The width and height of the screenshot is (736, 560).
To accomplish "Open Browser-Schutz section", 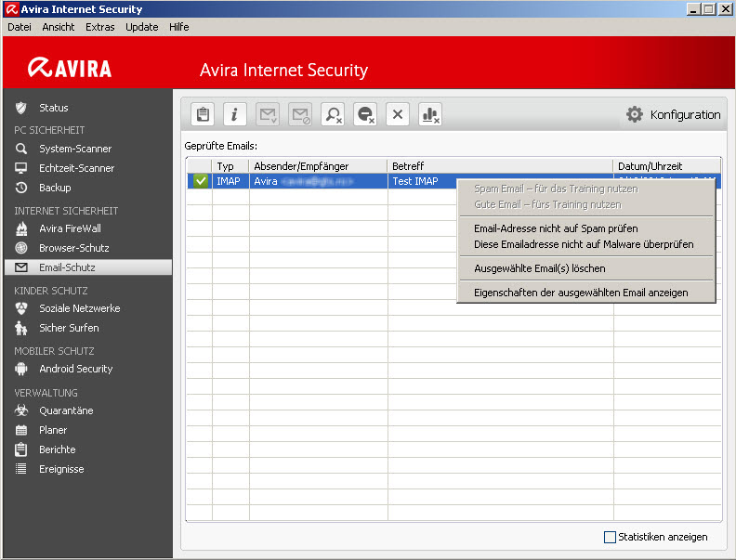I will point(73,248).
